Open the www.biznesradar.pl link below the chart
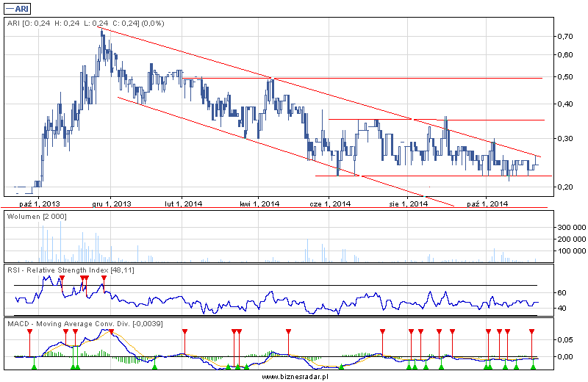Image resolution: width=588 pixels, height=382 pixels. 295,376
